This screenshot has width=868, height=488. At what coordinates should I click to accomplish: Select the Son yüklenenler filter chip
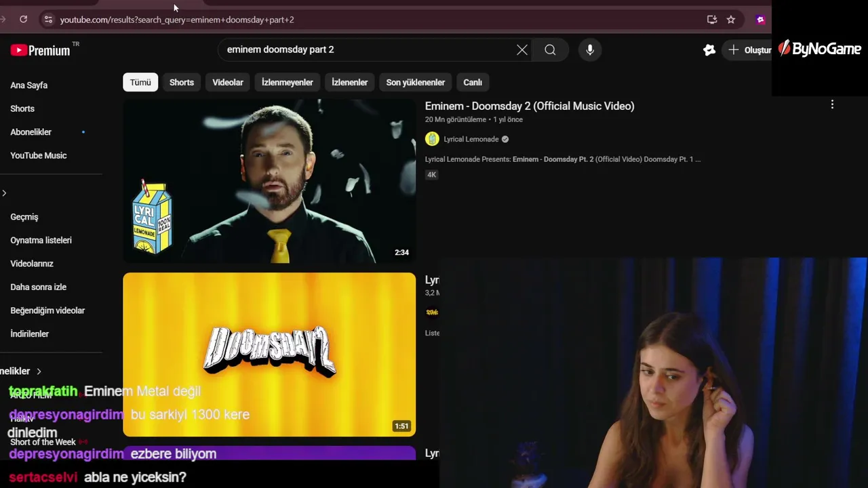point(416,82)
